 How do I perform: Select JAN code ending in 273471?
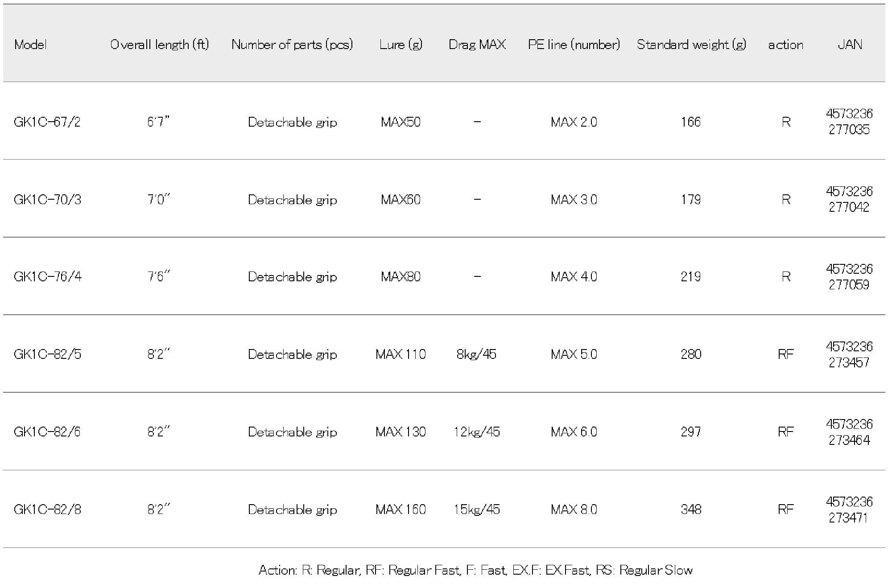[x=849, y=510]
